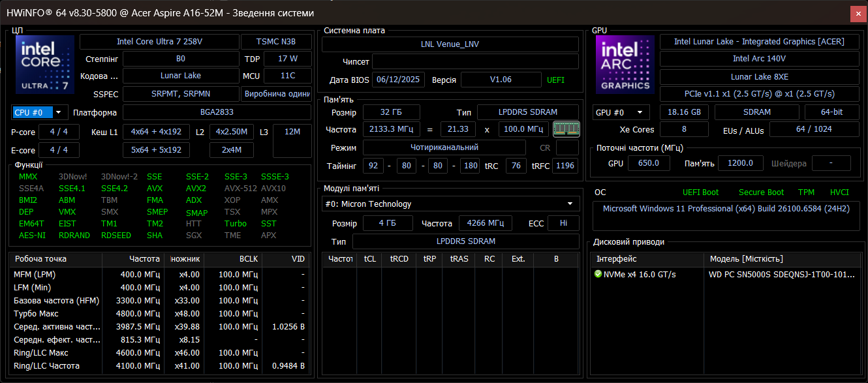Select the 'Базова частота (HFM)' row
Image resolution: width=868 pixels, height=383 pixels.
[159, 300]
